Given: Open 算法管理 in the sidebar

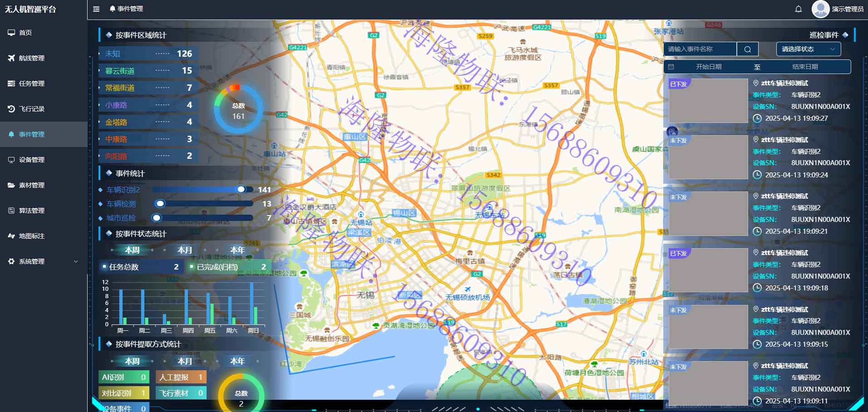Looking at the screenshot, I should click(31, 211).
